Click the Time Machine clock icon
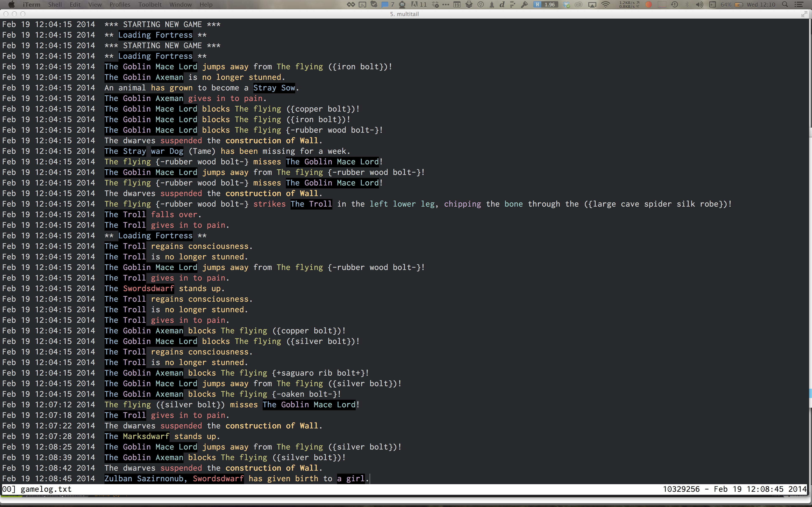The width and height of the screenshot is (812, 507). [674, 4]
